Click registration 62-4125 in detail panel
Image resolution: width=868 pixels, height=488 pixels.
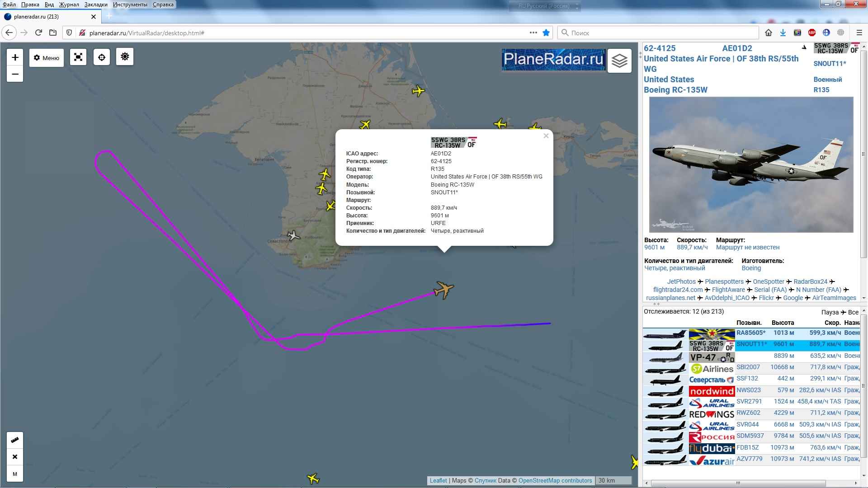(660, 48)
